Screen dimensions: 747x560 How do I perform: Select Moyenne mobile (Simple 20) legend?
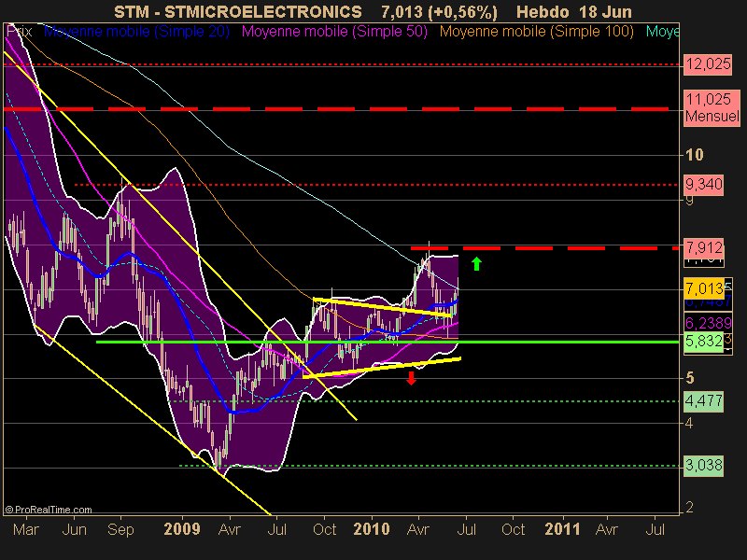(136, 32)
